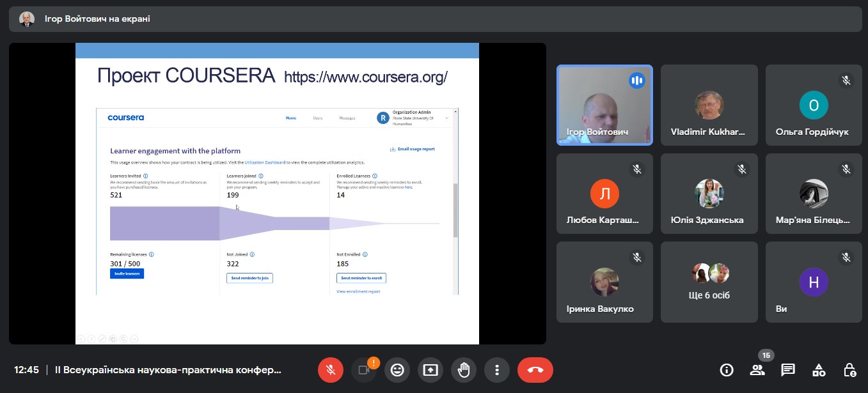Image resolution: width=868 pixels, height=393 pixels.
Task: Click muted mic icon on the Ви tile
Action: [846, 258]
